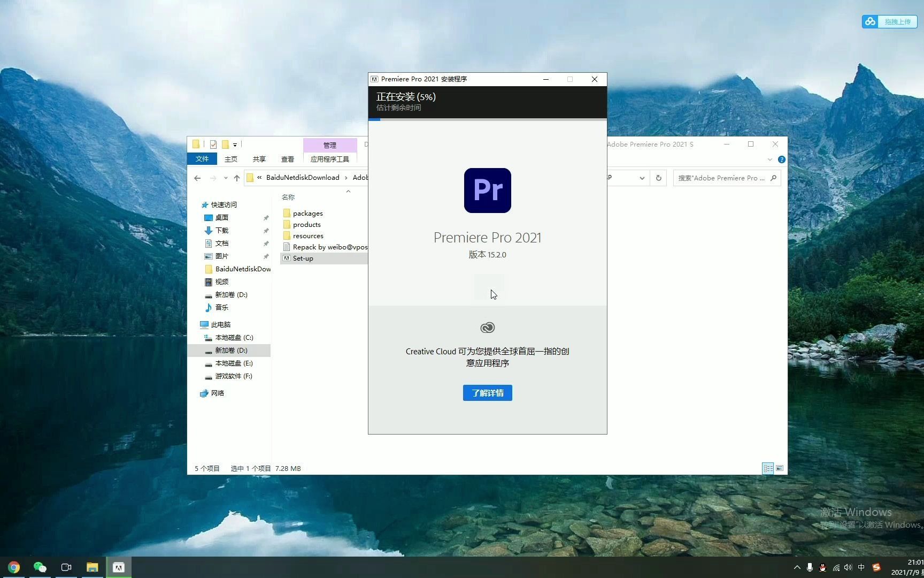This screenshot has width=924, height=578.
Task: Select 图片 in navigation pane
Action: [222, 256]
